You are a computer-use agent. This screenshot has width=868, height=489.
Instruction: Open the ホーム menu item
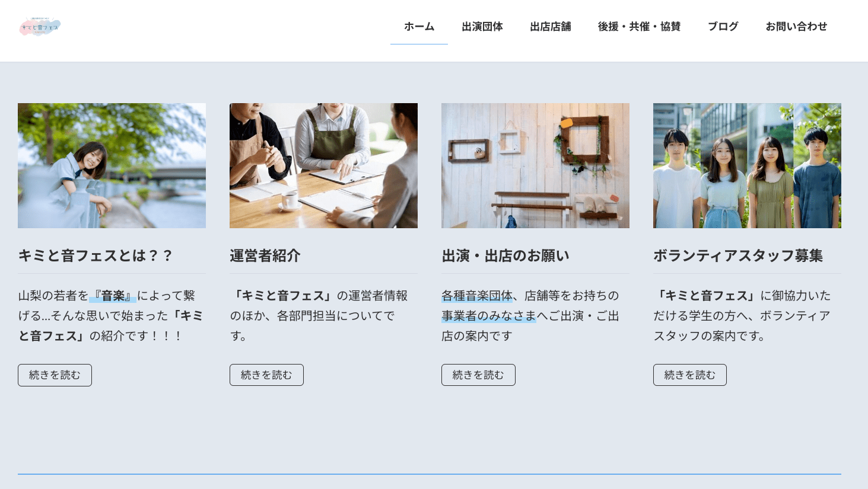tap(419, 27)
